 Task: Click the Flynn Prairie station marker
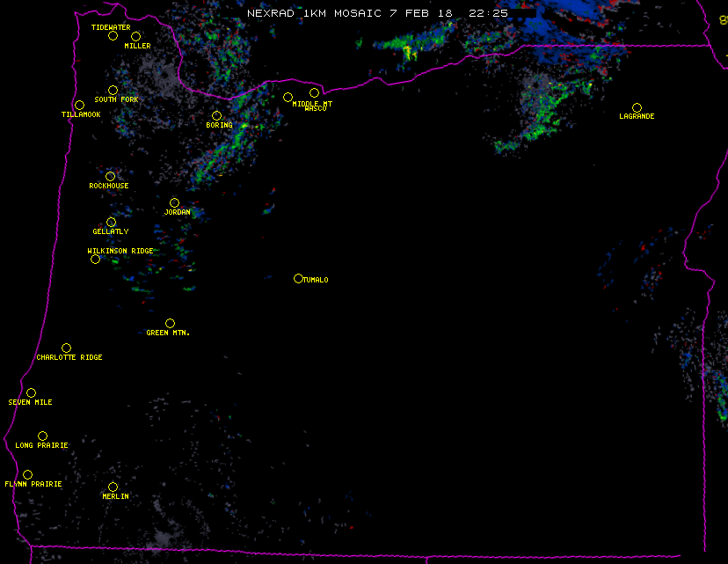(27, 474)
